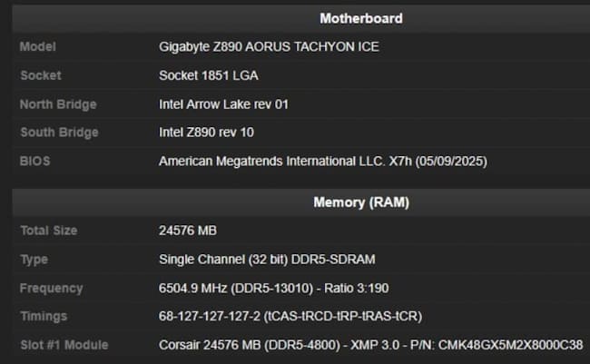
Task: Select the Socket 1851 LGA value
Action: click(211, 75)
